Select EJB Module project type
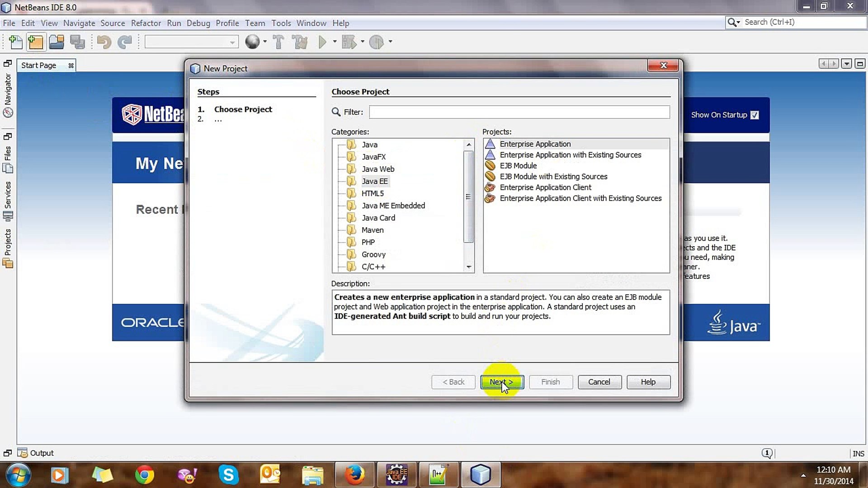 [x=518, y=166]
